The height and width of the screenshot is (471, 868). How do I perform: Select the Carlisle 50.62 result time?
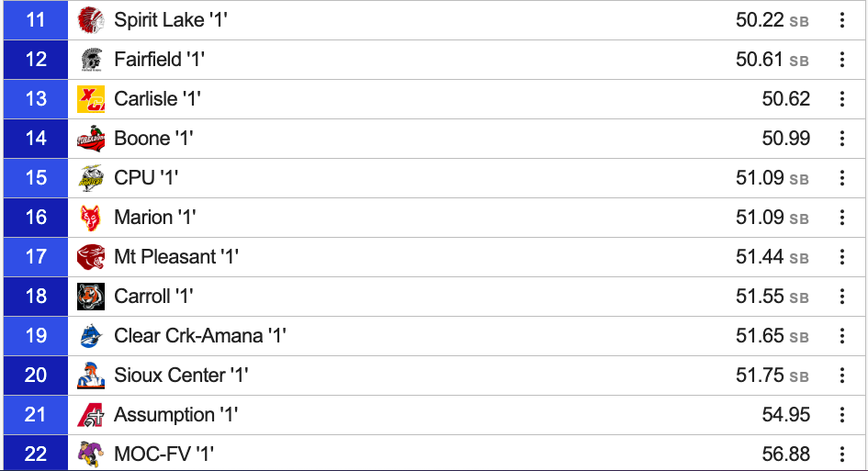pos(786,99)
